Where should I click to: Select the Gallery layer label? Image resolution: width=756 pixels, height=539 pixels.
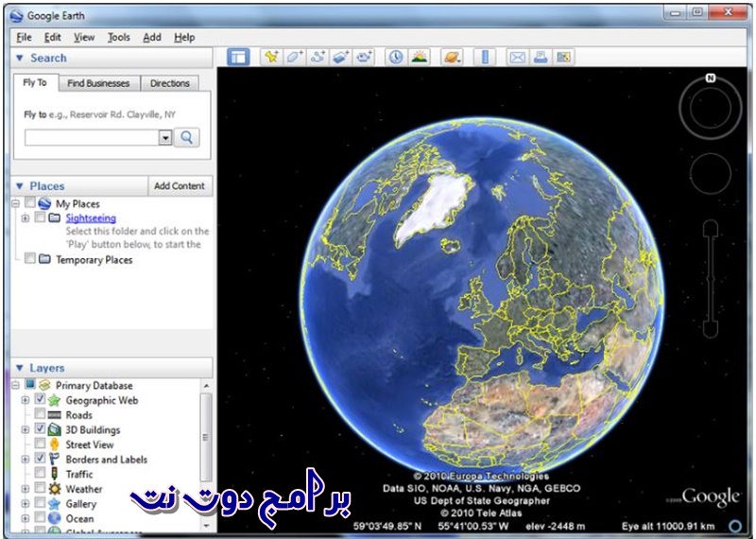point(81,504)
